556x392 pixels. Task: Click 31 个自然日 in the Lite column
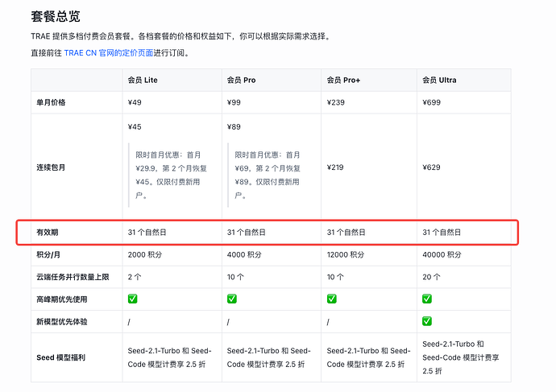pos(147,233)
